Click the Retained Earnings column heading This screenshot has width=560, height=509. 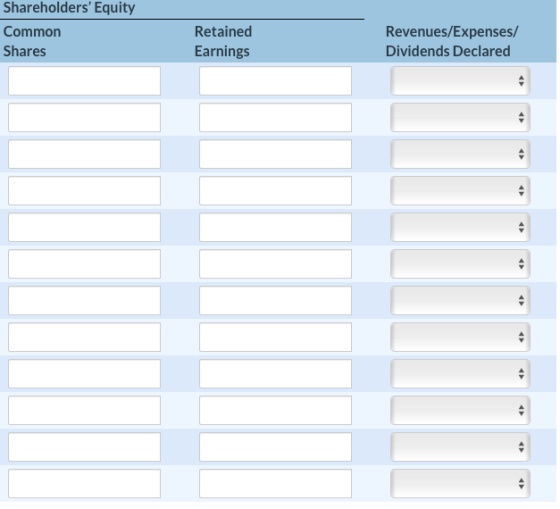[223, 41]
